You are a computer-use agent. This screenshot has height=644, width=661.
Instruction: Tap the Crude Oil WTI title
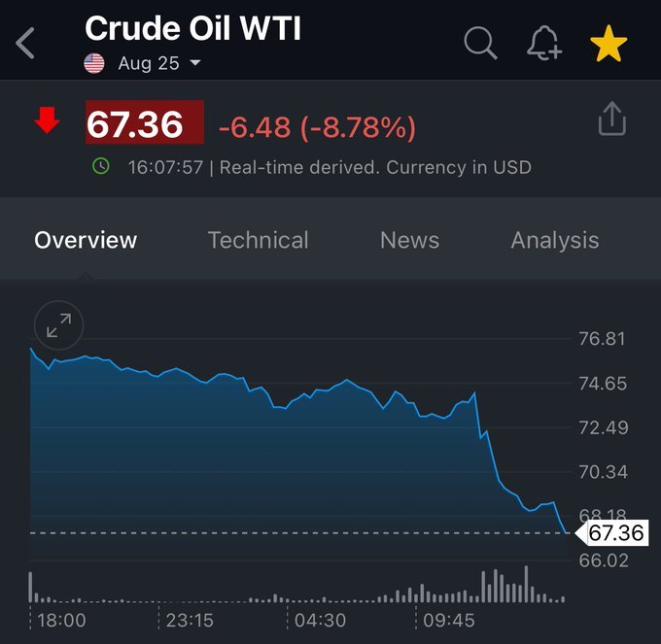[193, 28]
